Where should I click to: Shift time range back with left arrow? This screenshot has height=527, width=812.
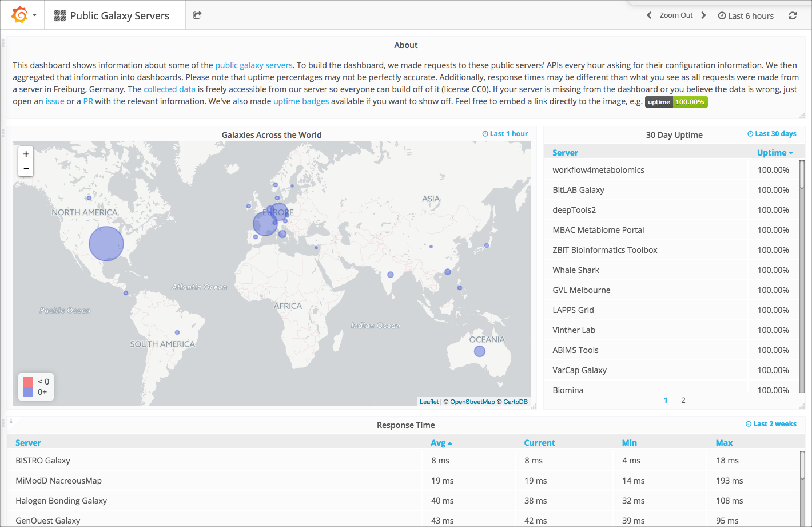649,15
